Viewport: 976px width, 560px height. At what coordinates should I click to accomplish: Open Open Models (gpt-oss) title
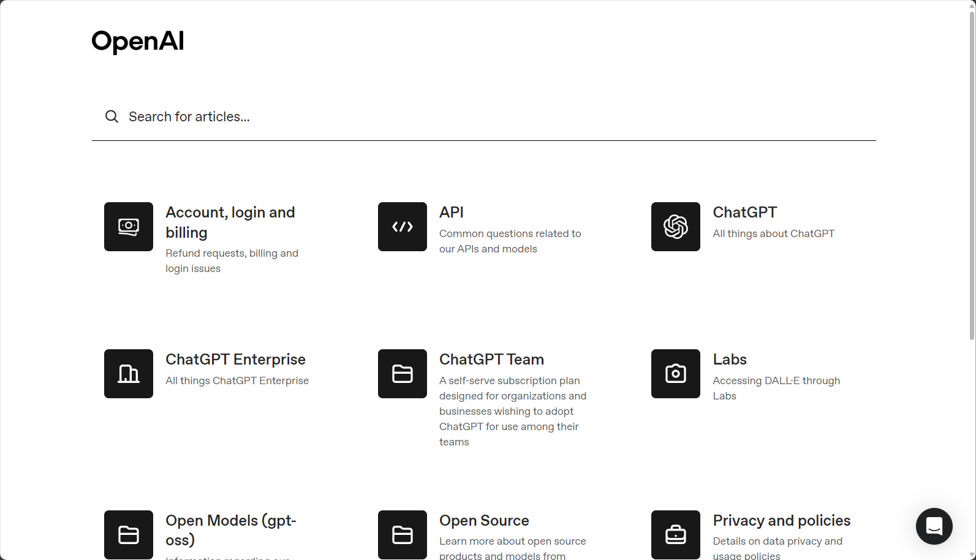tap(231, 530)
